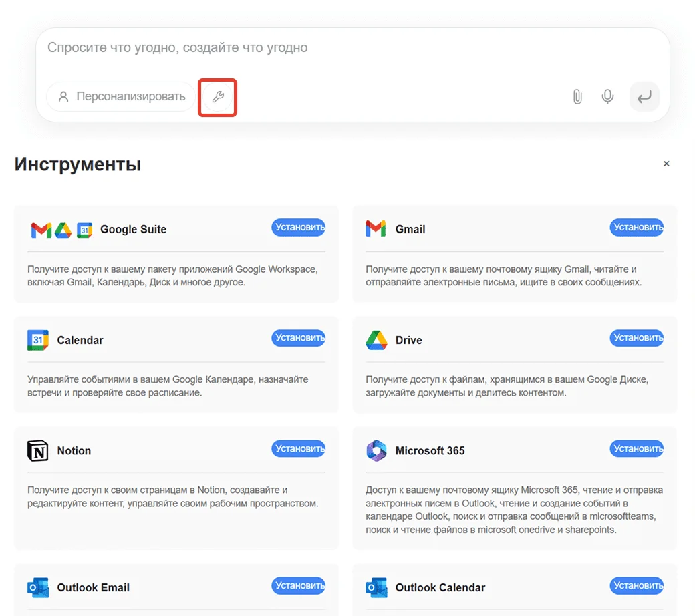Click the Outlook Email envelope icon
The image size is (695, 616).
click(x=38, y=588)
